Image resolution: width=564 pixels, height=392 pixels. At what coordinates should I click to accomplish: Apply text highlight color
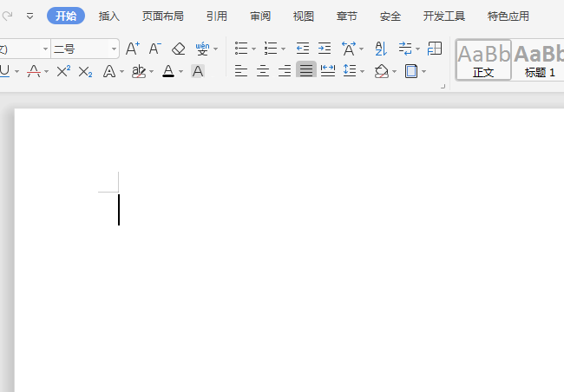point(139,71)
